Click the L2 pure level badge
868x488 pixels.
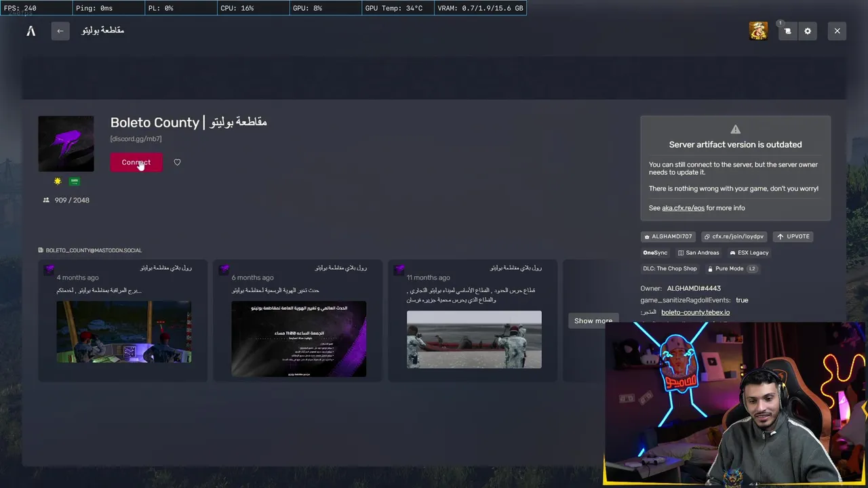(751, 269)
